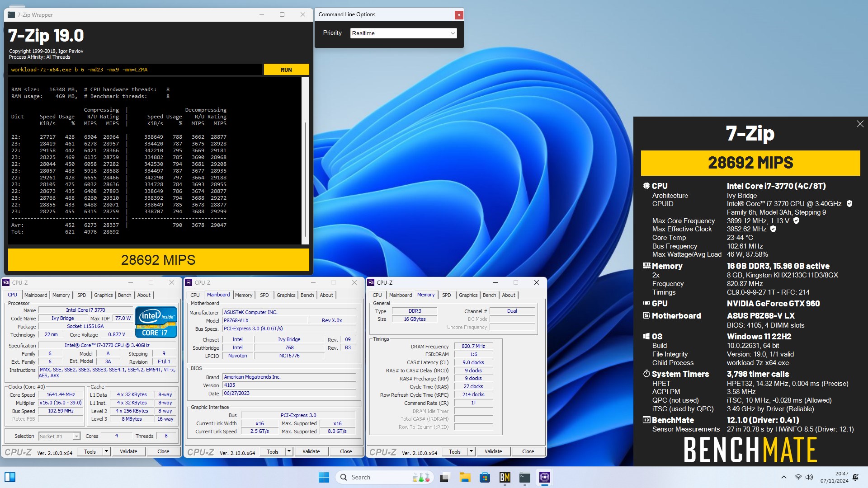Click the GPU section icon in BenchMate
Image resolution: width=868 pixels, height=488 pixels.
[646, 303]
